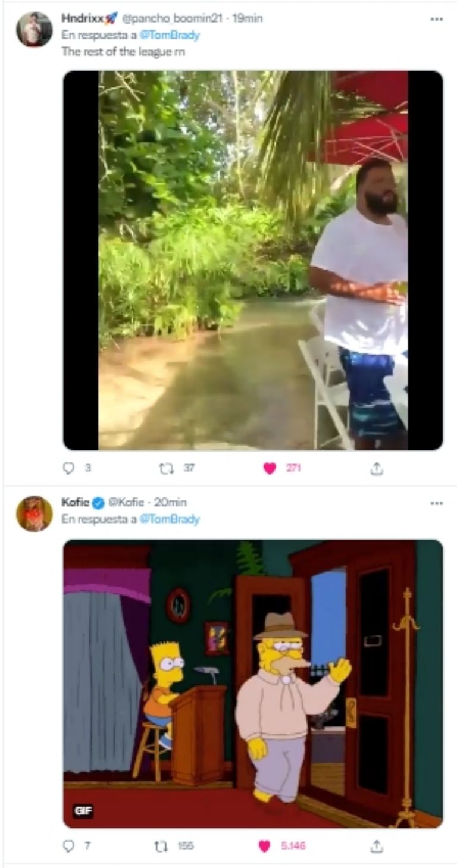The image size is (457, 868).
Task: Reply to Hndrixx's tweet
Action: (68, 469)
